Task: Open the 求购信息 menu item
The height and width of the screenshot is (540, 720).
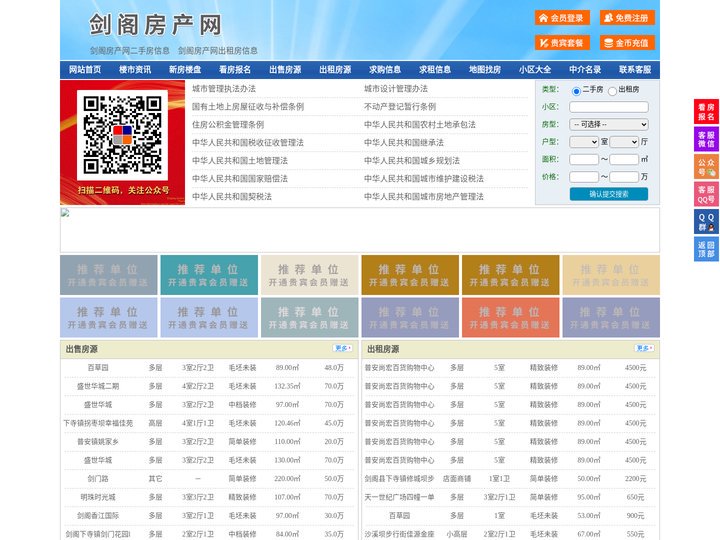Action: pyautogui.click(x=385, y=70)
